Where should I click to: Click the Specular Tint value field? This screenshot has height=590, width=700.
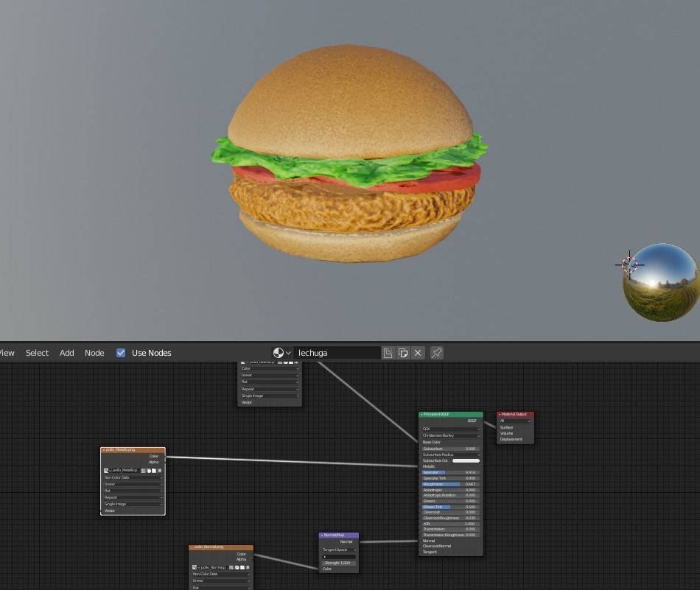point(450,479)
